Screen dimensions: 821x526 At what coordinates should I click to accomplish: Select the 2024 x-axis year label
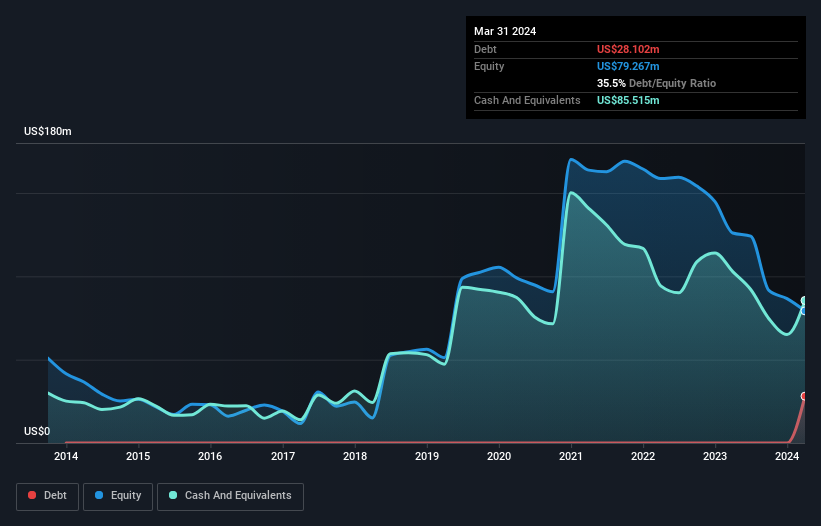(x=787, y=457)
